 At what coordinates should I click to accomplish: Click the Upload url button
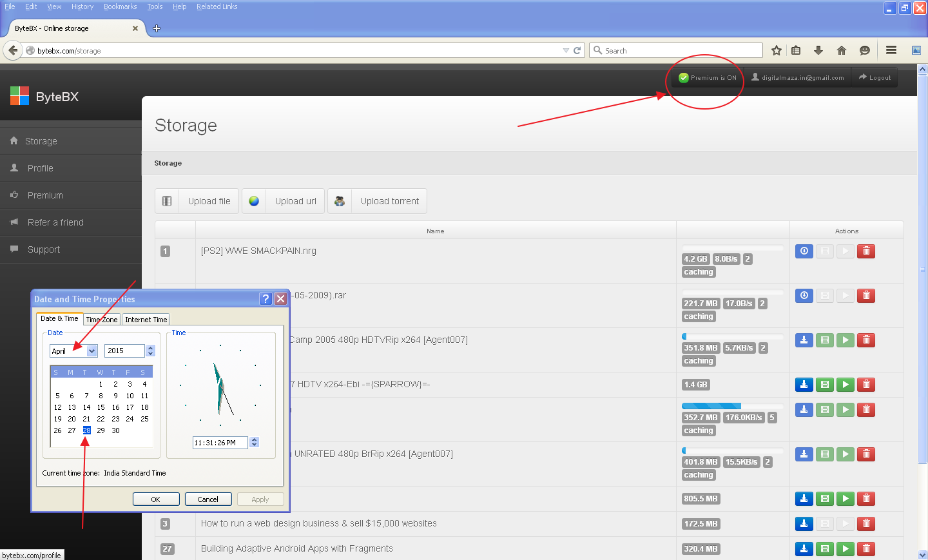(283, 201)
